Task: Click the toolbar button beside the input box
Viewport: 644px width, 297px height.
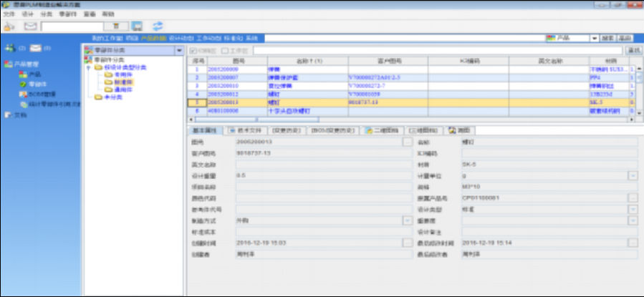Action: 116,26
